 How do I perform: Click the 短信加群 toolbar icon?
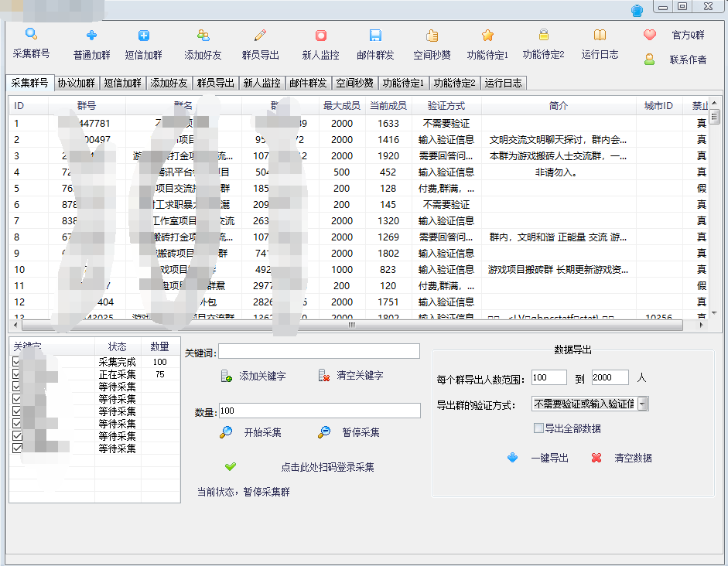pyautogui.click(x=143, y=36)
